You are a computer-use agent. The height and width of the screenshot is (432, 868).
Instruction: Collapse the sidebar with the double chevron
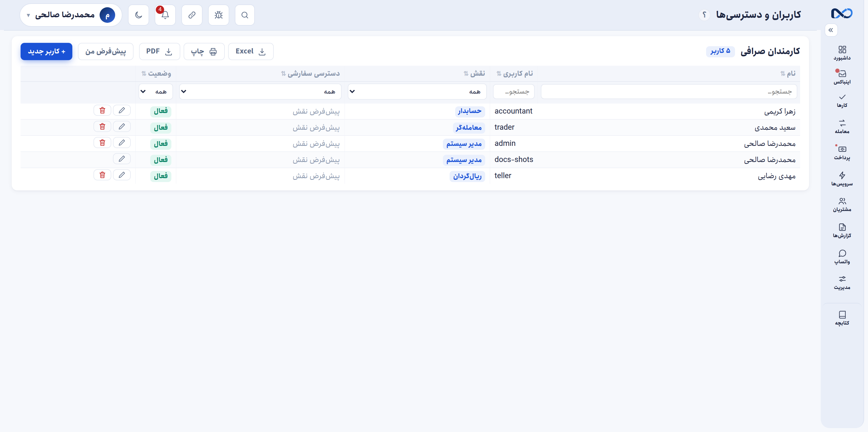tap(831, 30)
